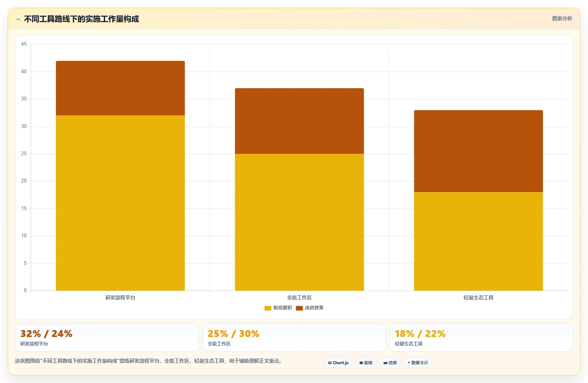Select the 数据卡片 tag chip
Screen dimensions: 588x383
coord(418,363)
